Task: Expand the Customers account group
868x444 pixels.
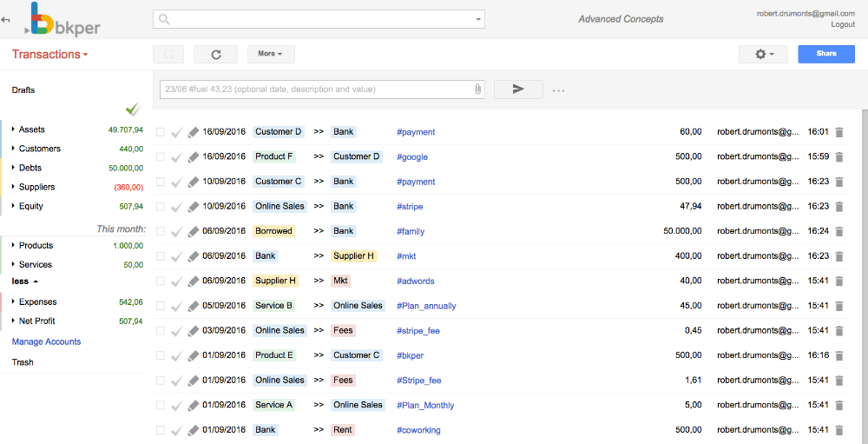Action: click(13, 149)
